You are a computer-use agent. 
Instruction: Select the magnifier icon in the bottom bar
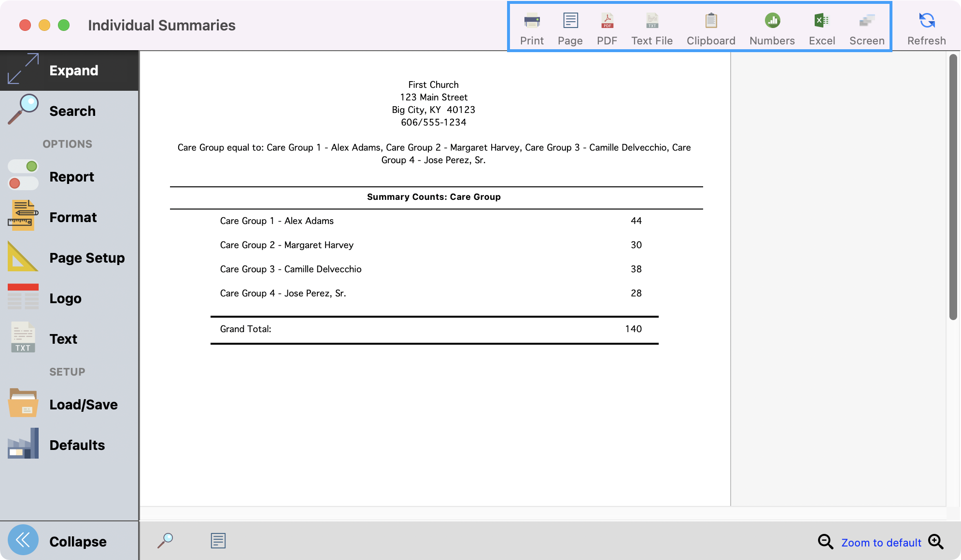(x=165, y=540)
